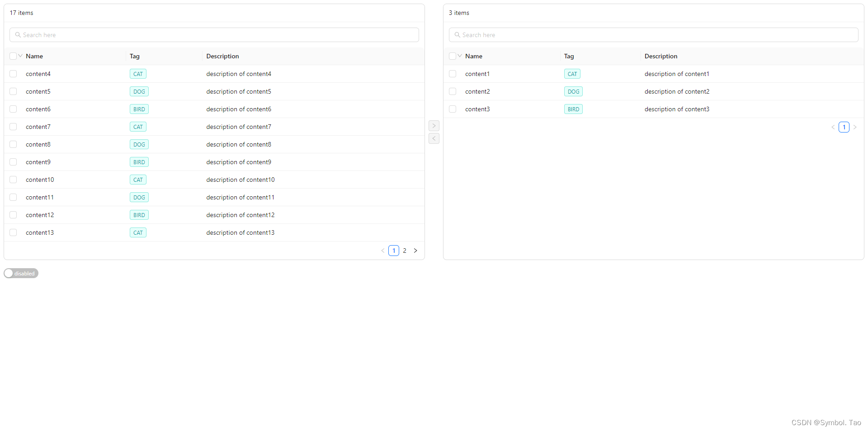Click the Tag column header in the right table
The width and height of the screenshot is (868, 431).
(x=569, y=56)
